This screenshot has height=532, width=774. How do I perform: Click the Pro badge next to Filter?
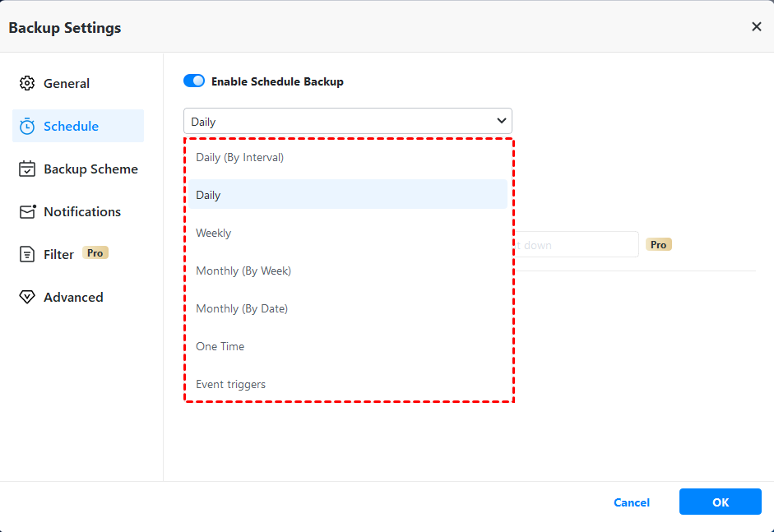pyautogui.click(x=95, y=253)
